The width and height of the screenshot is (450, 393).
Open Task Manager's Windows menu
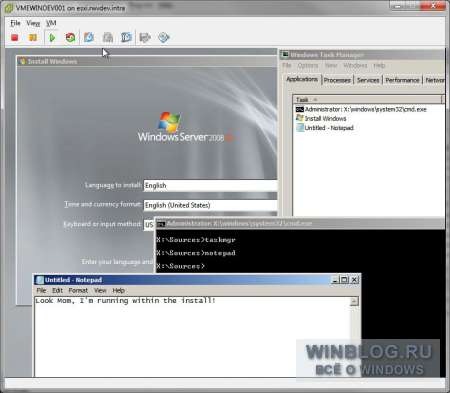coord(355,66)
